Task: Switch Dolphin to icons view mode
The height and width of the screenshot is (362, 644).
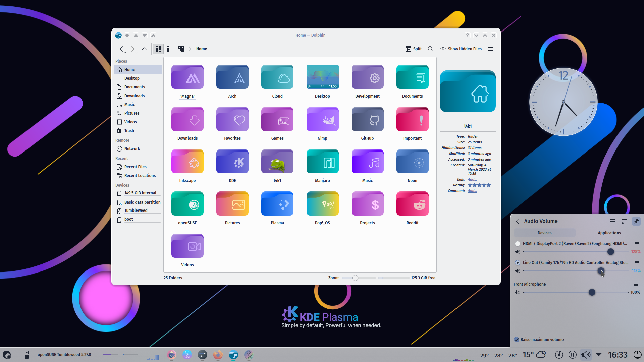Action: (x=158, y=49)
